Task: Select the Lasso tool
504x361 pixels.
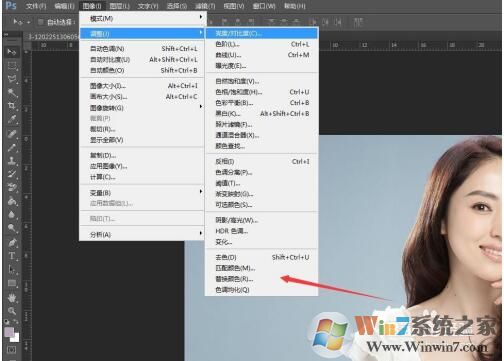Action: [x=12, y=79]
